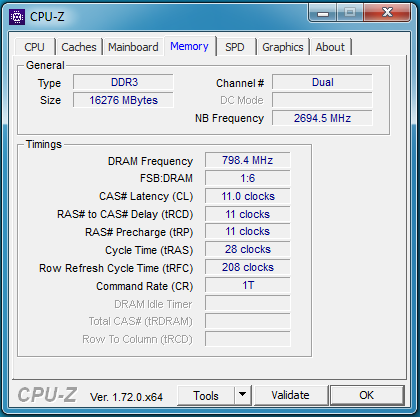Click the NB Frequency label

229,118
